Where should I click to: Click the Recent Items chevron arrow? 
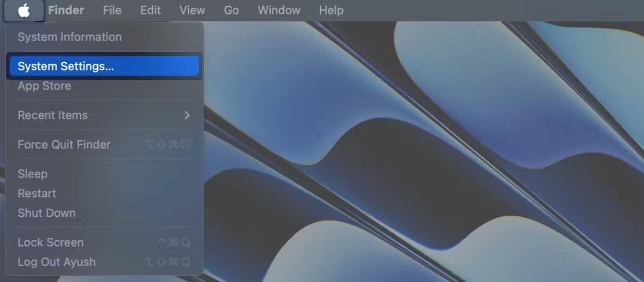point(187,115)
